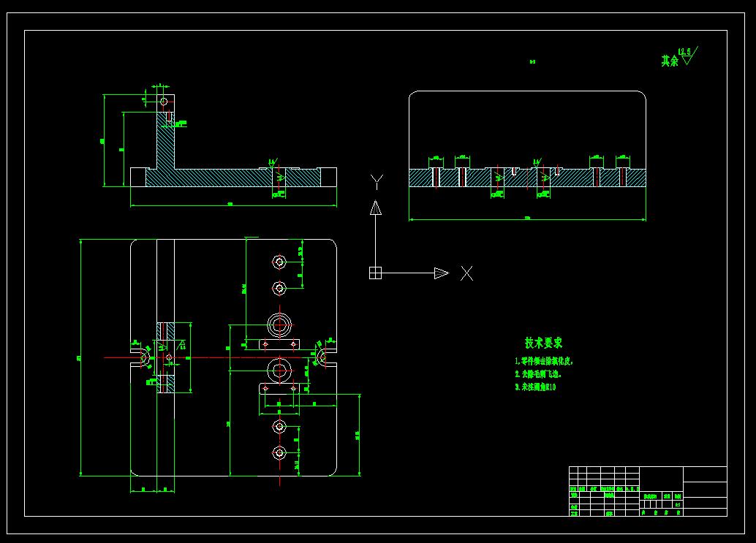Select note line 1 about 零件须去除氧化皮

(x=544, y=361)
